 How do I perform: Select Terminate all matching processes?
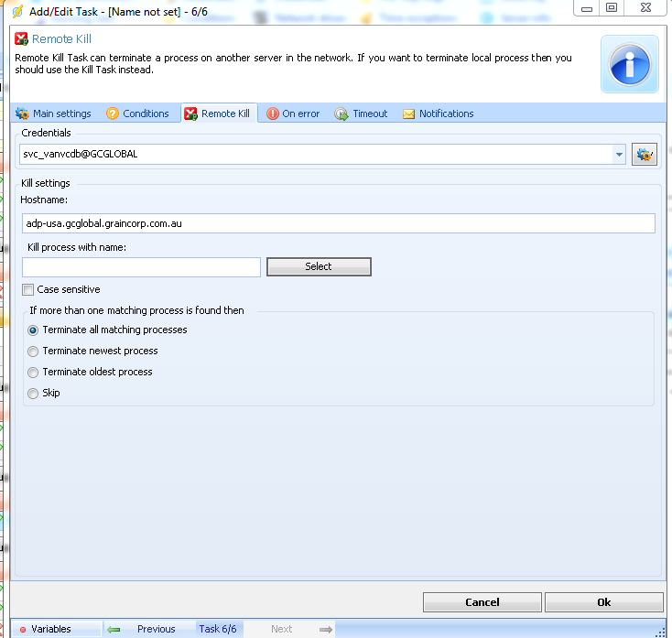pyautogui.click(x=34, y=330)
